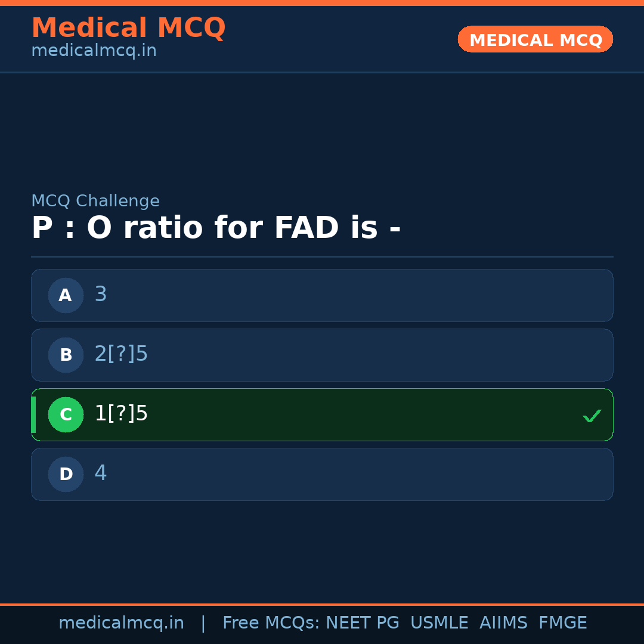Click the orange divider line under the header
Viewport: 644px width, 644px height.
[322, 73]
